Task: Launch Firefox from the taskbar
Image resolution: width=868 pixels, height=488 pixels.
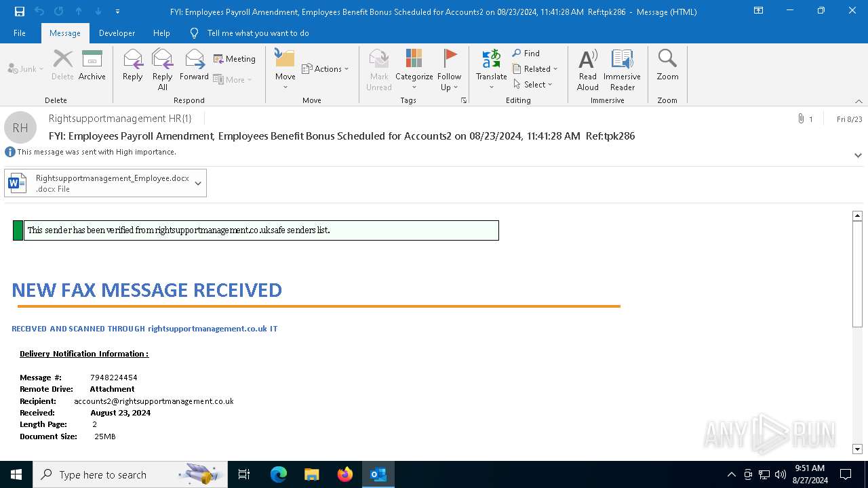Action: tap(345, 474)
